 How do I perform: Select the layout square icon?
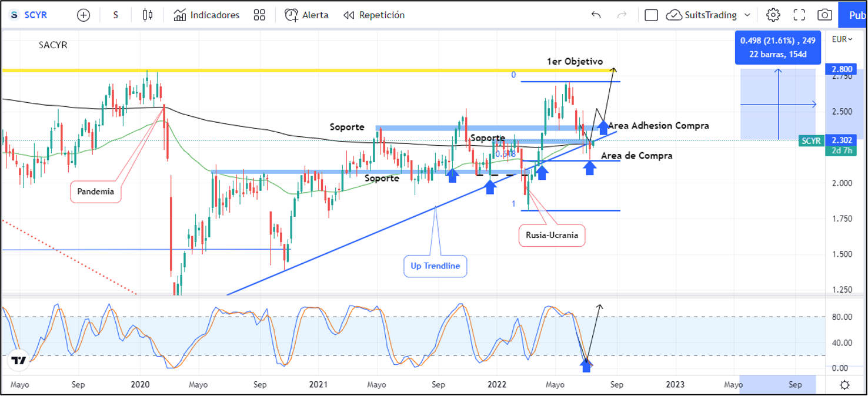point(651,15)
